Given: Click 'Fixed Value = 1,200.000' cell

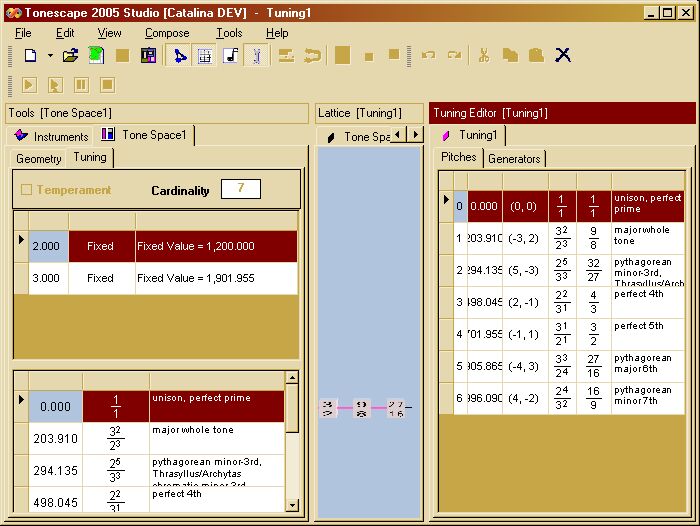Looking at the screenshot, I should (x=216, y=246).
